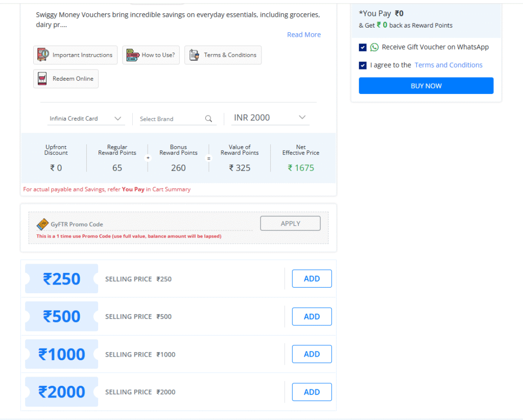Click BUY NOW
The width and height of the screenshot is (523, 420).
pos(425,85)
